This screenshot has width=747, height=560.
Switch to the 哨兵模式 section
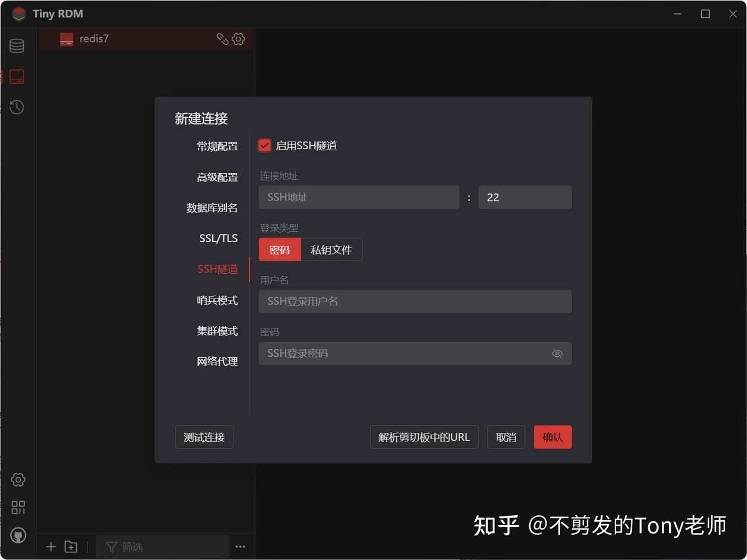point(217,300)
